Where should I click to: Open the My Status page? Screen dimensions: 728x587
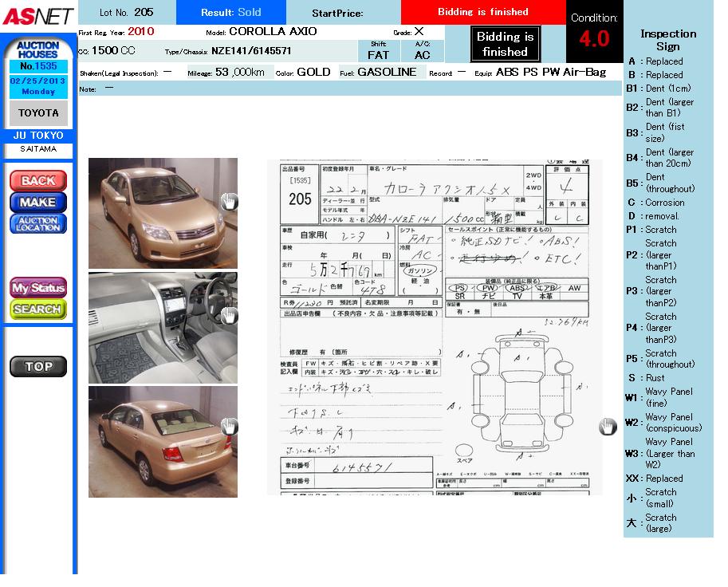[38, 287]
